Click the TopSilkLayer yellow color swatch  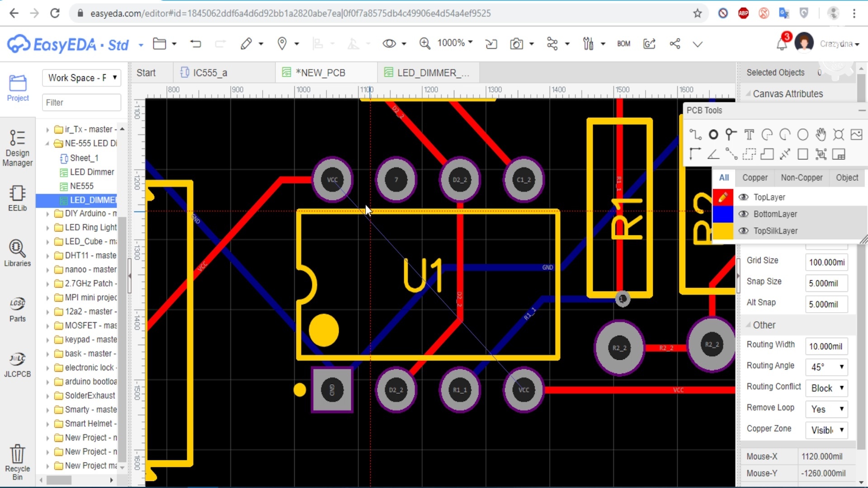click(x=723, y=230)
